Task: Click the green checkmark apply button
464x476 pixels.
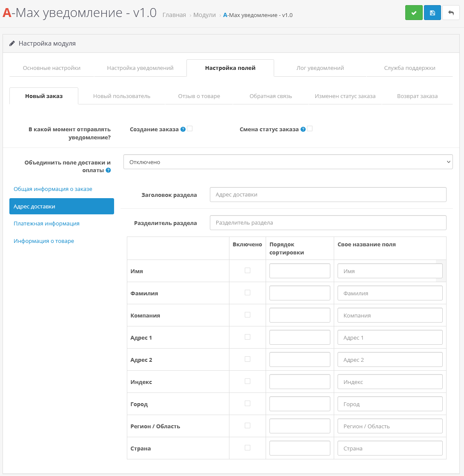Action: tap(413, 13)
